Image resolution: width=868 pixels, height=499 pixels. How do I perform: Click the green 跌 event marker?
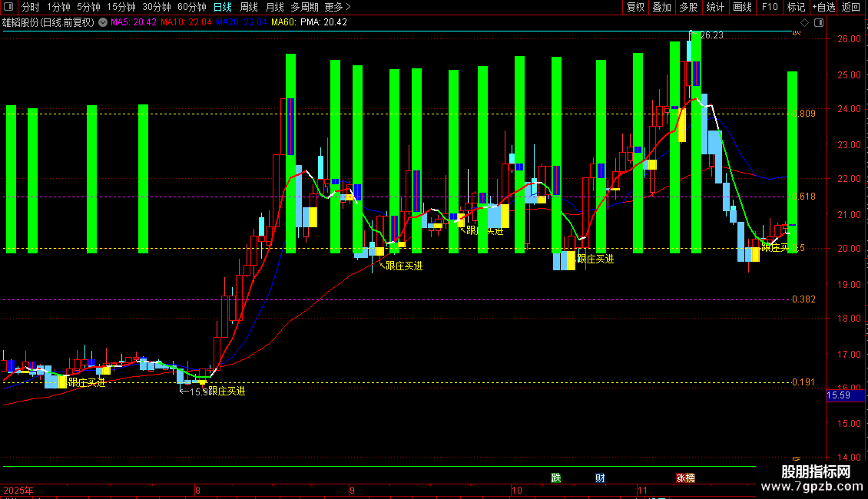[x=556, y=478]
